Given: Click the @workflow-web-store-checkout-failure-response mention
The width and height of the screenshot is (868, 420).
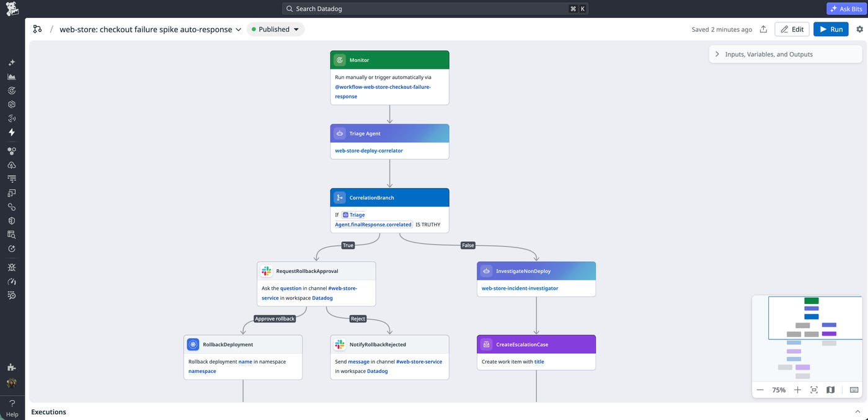Looking at the screenshot, I should point(383,92).
